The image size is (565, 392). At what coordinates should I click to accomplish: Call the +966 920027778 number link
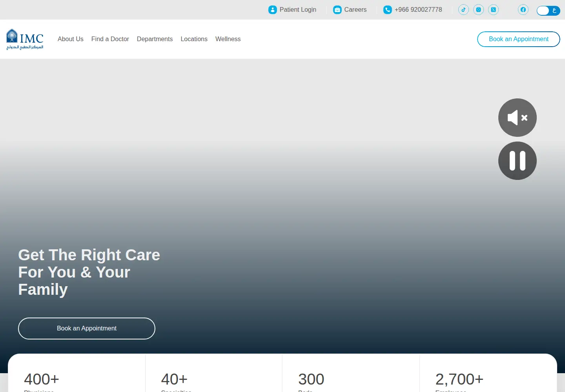point(413,10)
